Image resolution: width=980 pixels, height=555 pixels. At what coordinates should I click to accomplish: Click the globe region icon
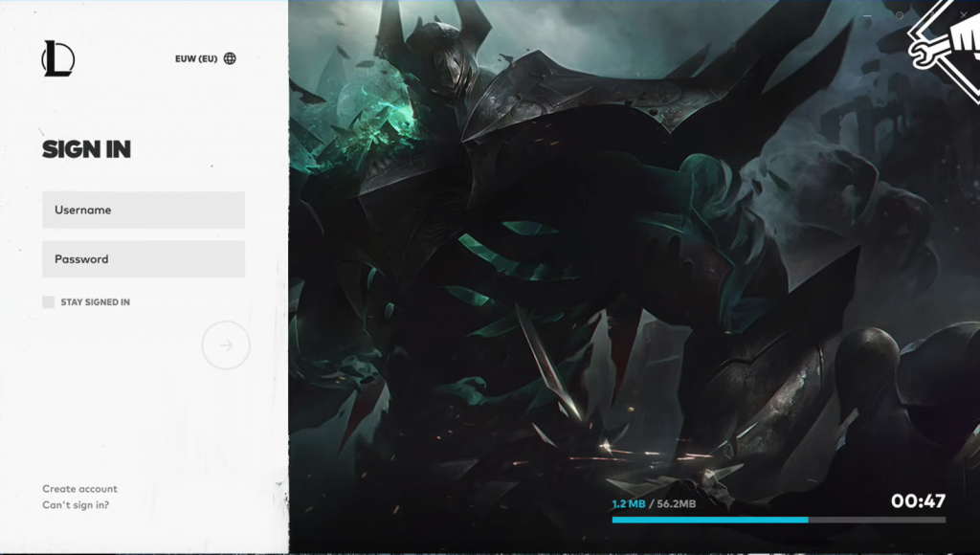tap(230, 58)
